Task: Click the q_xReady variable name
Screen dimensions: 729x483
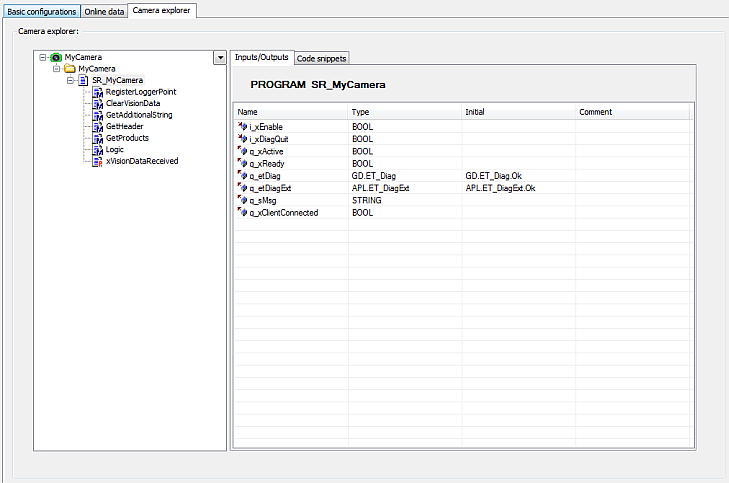Action: (x=267, y=164)
